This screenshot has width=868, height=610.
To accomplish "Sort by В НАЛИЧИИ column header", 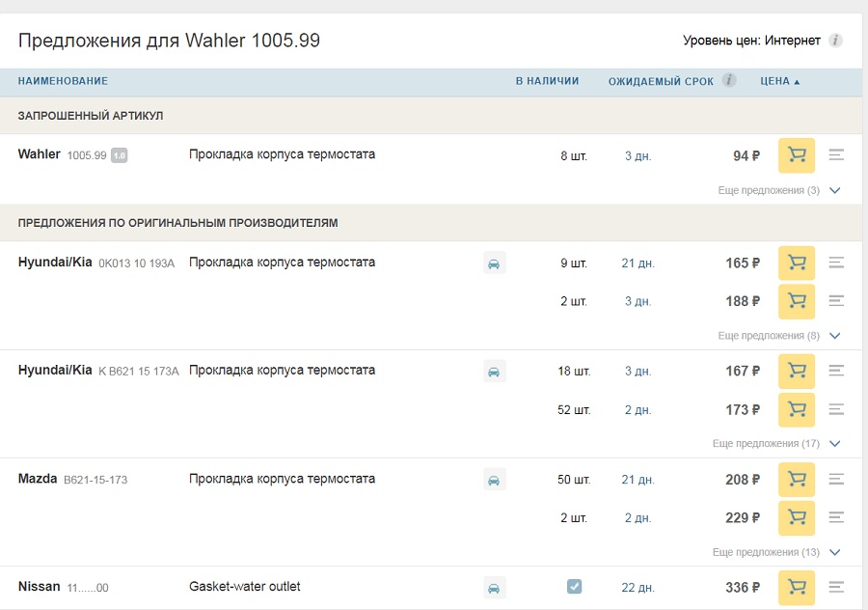I will coord(547,82).
